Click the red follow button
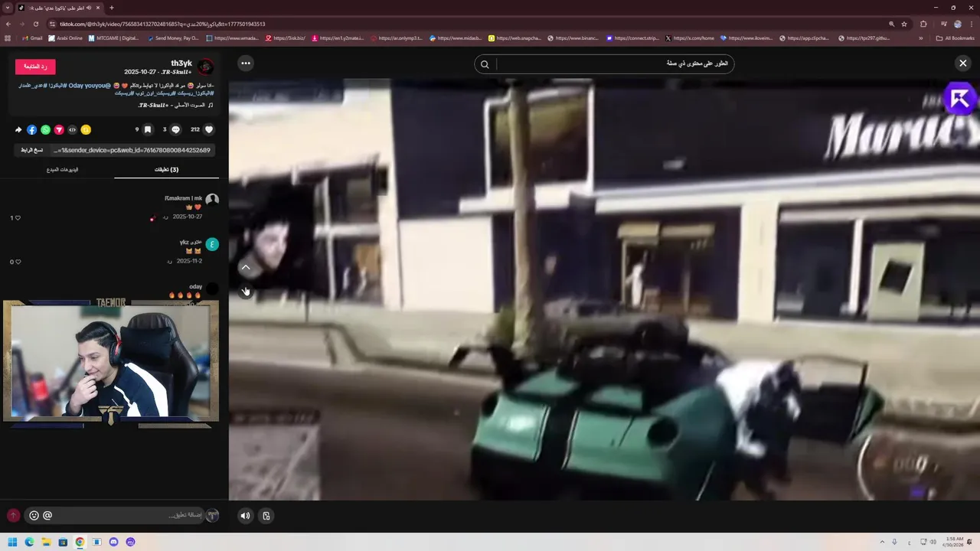Screen dimensions: 980x551 [x=35, y=67]
